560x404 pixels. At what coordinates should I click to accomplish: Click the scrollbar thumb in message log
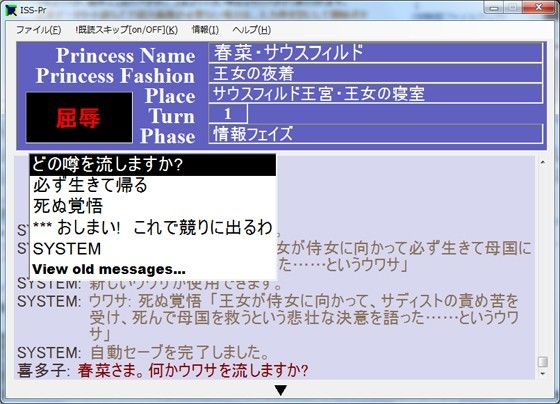(x=542, y=361)
